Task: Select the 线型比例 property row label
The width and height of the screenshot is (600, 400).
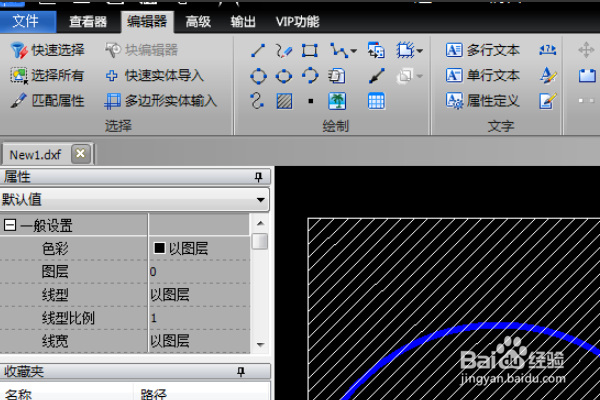Action: coord(68,318)
